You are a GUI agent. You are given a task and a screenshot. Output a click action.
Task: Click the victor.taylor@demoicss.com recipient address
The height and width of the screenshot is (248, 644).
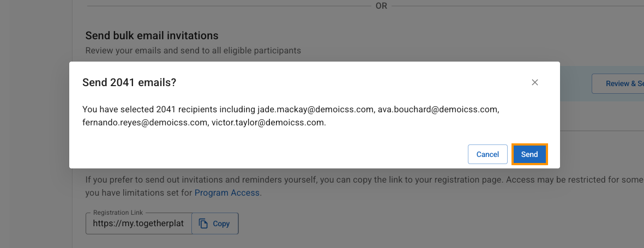268,122
